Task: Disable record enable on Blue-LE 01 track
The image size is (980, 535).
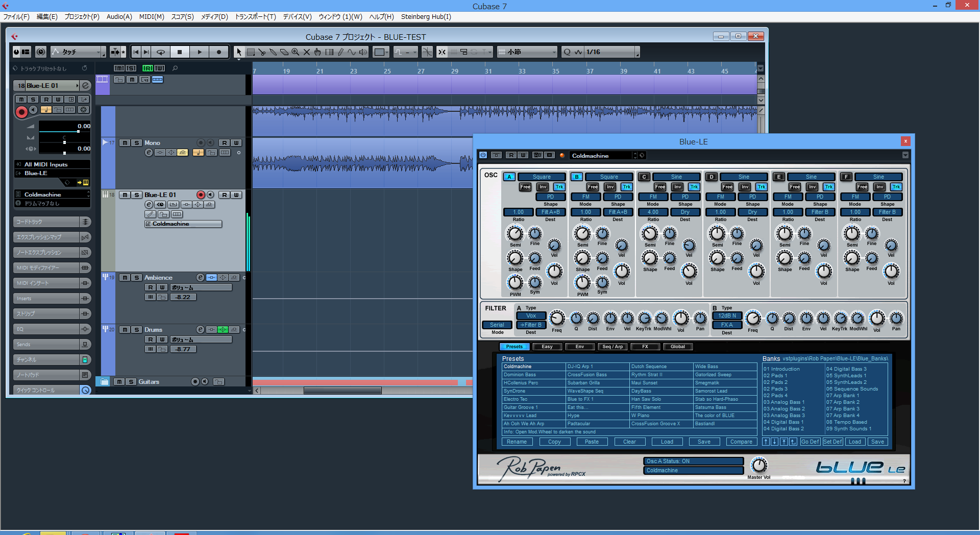Action: [x=201, y=195]
